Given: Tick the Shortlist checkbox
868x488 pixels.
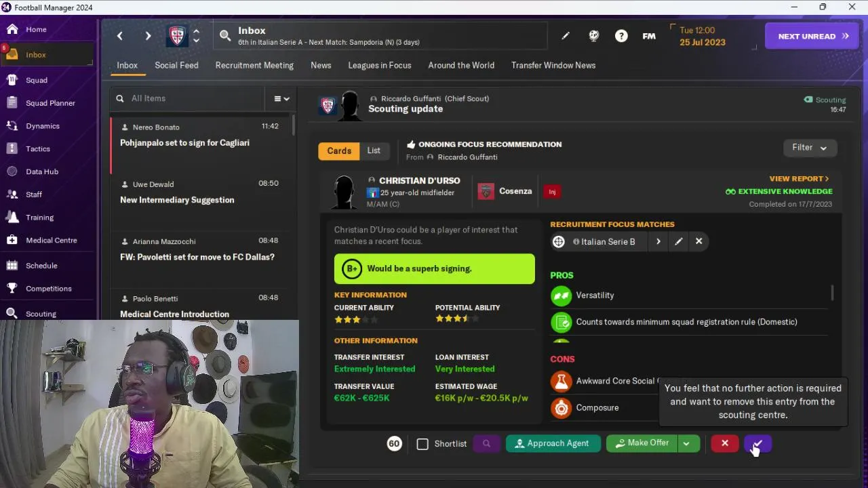Looking at the screenshot, I should 422,444.
